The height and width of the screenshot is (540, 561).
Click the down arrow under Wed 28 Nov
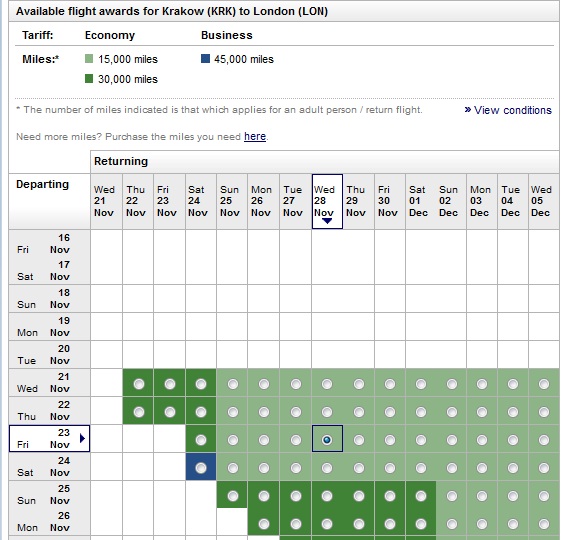[x=327, y=221]
